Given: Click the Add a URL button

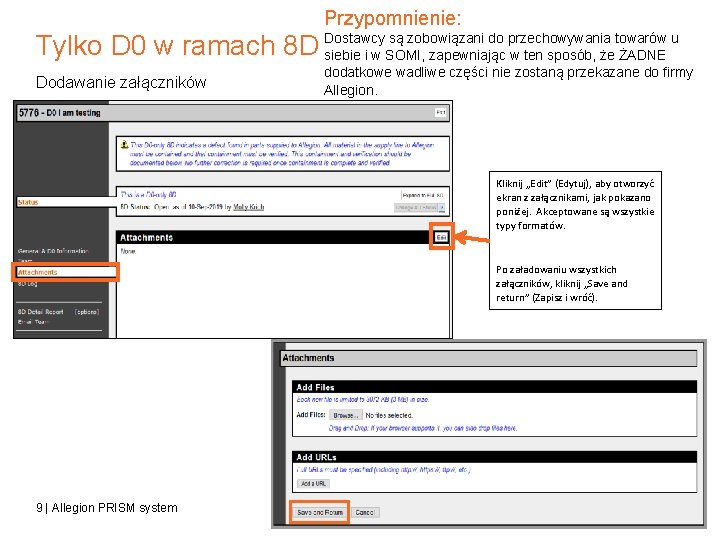Looking at the screenshot, I should click(x=314, y=484).
